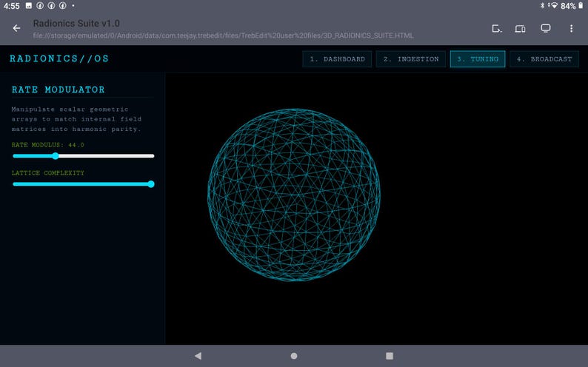Tap the back arrow in browser header
This screenshot has height=367, width=588.
tap(16, 28)
